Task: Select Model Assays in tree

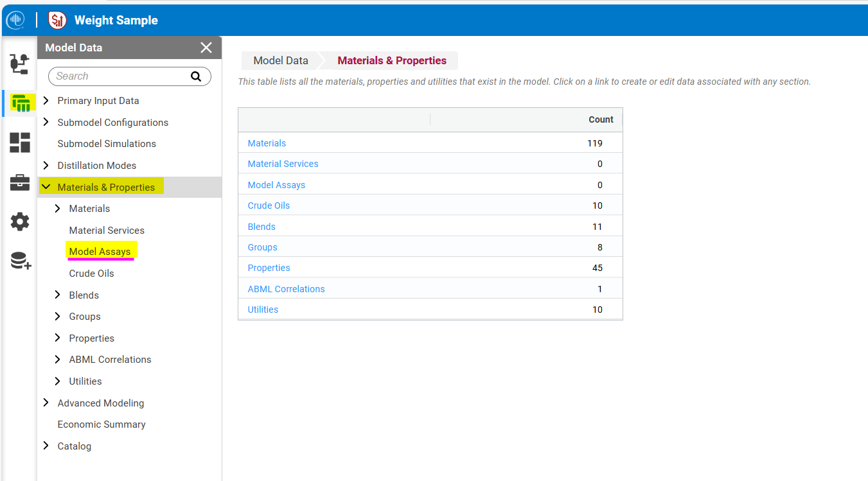Action: (x=100, y=252)
